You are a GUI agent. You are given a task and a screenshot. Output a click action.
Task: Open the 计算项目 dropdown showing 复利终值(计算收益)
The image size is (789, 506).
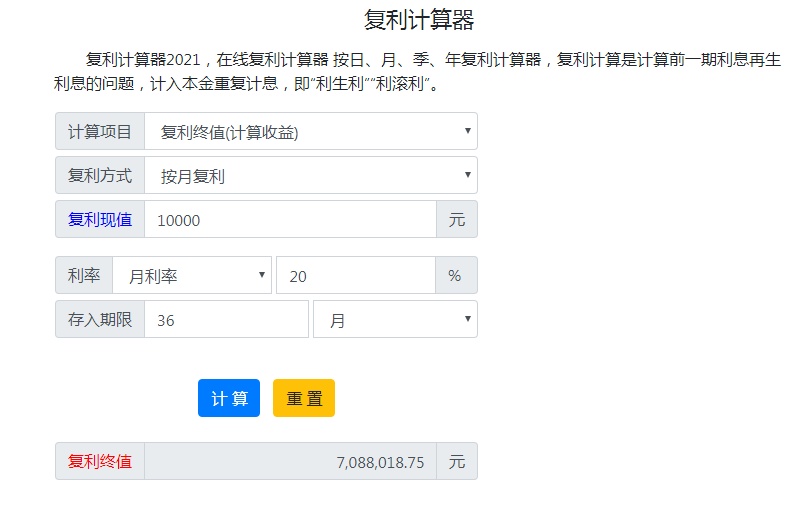pyautogui.click(x=310, y=131)
